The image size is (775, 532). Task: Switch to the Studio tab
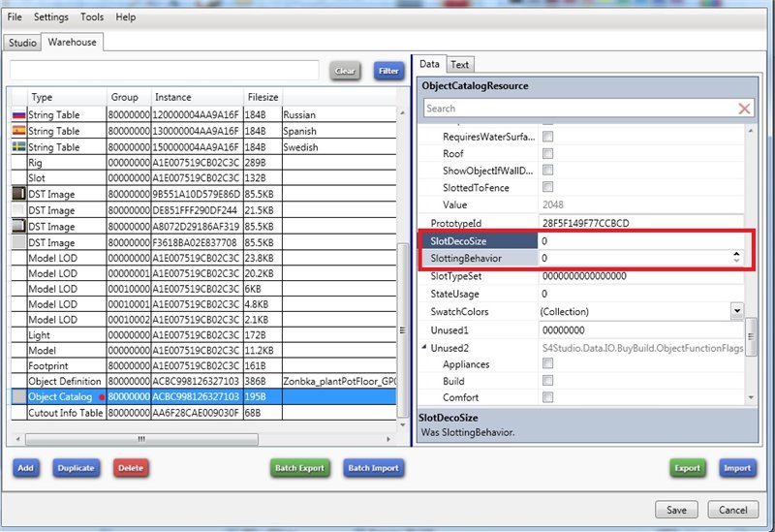[x=21, y=43]
